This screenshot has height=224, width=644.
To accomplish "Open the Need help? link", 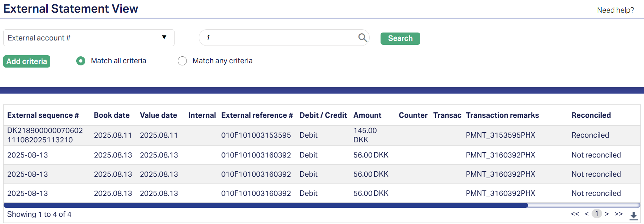I will point(615,10).
